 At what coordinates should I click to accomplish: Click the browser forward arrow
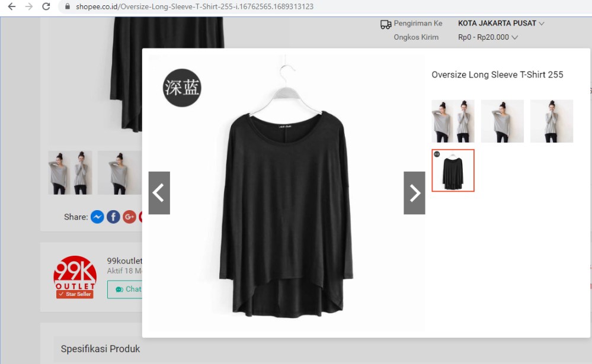coord(28,7)
